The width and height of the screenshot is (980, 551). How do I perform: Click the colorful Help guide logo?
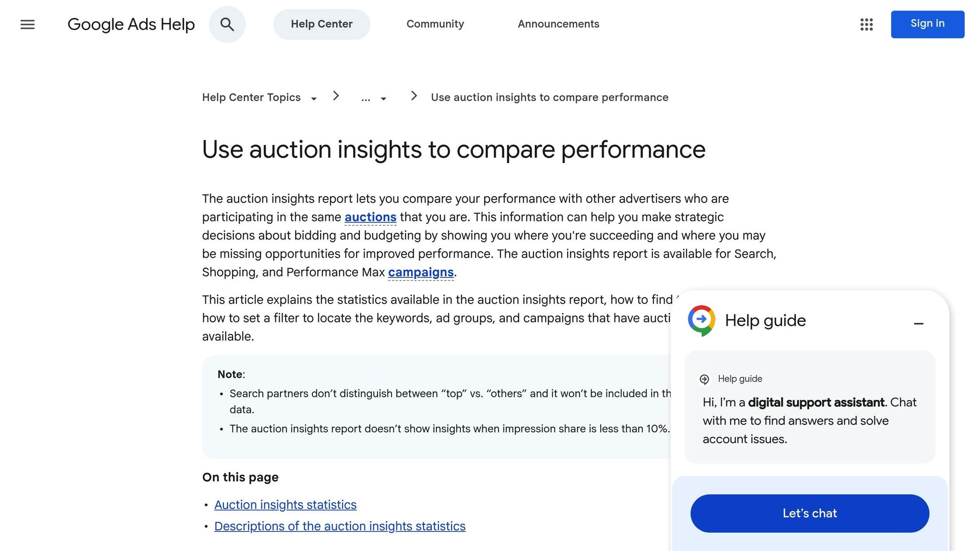pyautogui.click(x=701, y=320)
